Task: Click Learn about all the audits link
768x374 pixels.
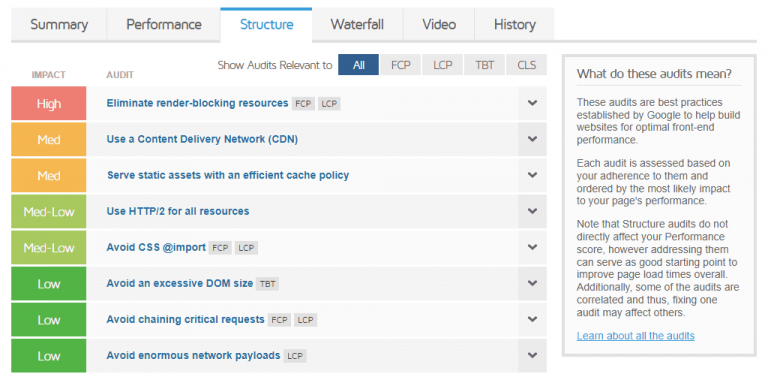Action: point(636,336)
